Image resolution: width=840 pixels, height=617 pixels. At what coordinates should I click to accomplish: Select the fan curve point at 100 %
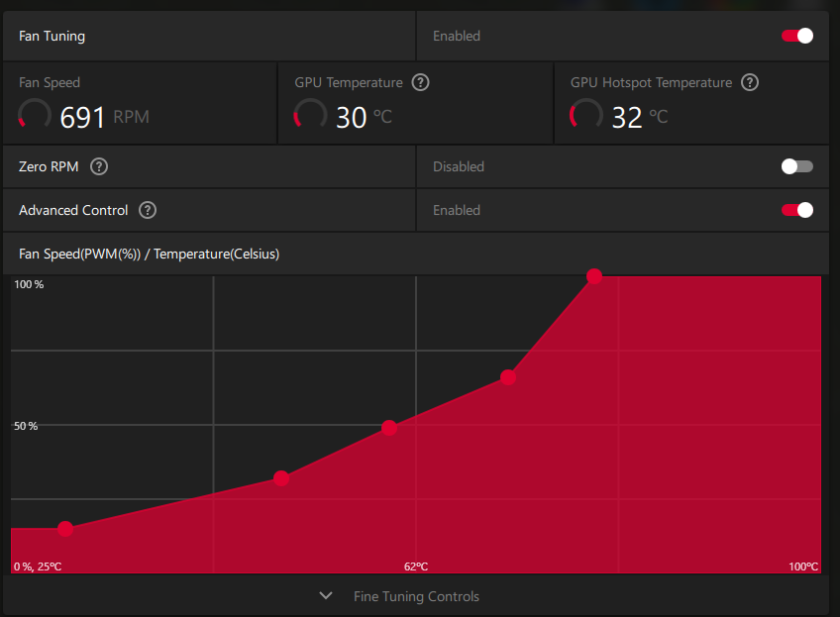click(594, 276)
